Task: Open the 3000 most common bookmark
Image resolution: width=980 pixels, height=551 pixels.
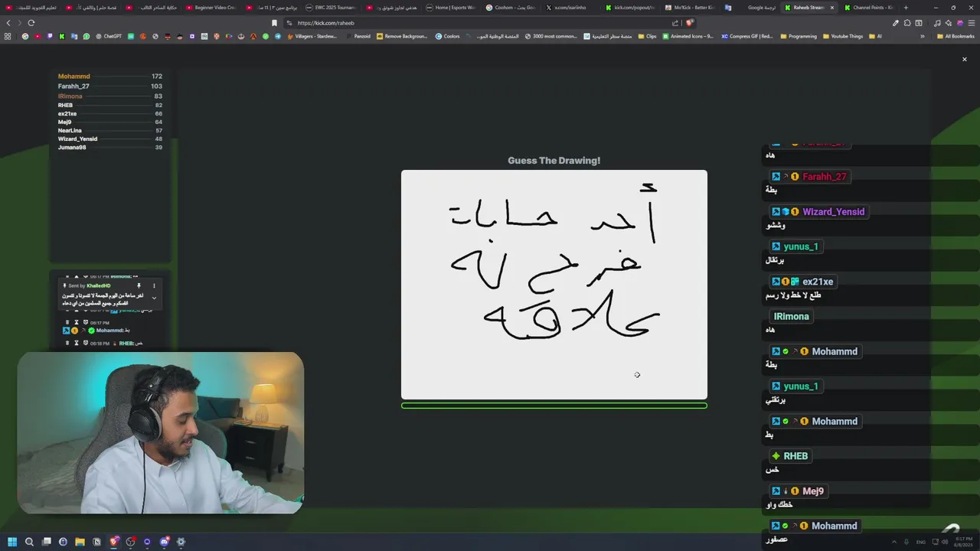Action: point(551,36)
